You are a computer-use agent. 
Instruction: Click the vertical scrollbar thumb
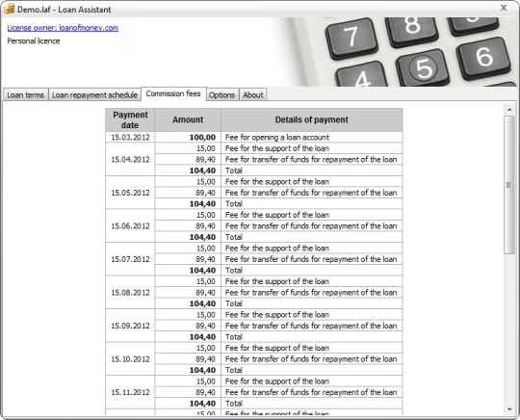click(509, 185)
